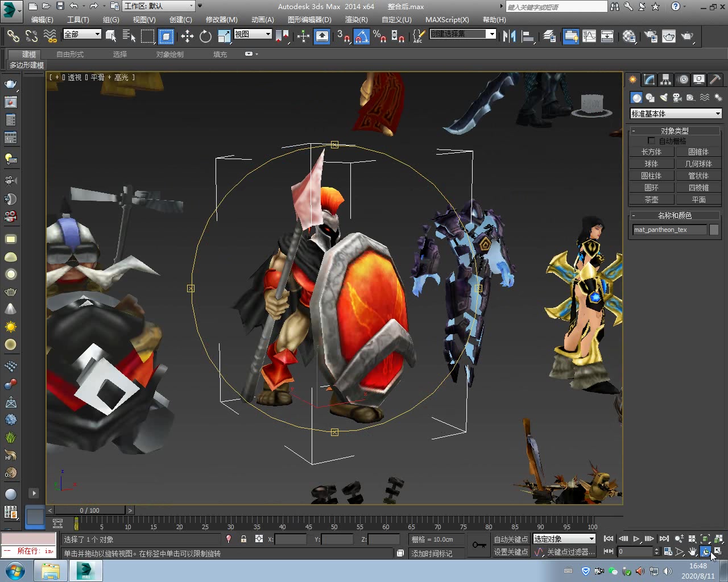Click the 圆环 torus button
The image size is (728, 582).
(651, 188)
